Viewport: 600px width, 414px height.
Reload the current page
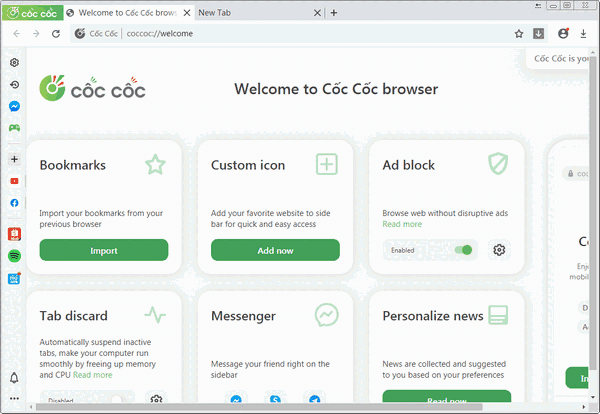[x=56, y=34]
